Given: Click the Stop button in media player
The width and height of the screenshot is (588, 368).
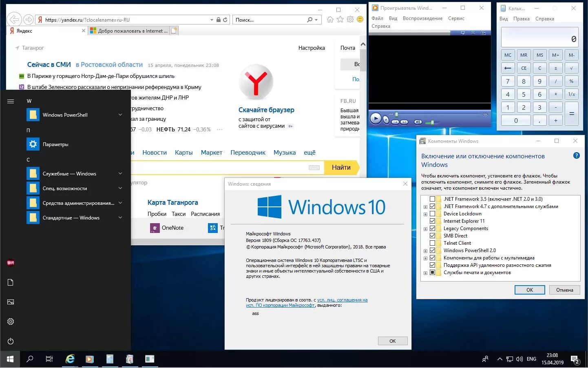Looking at the screenshot, I should click(x=386, y=120).
